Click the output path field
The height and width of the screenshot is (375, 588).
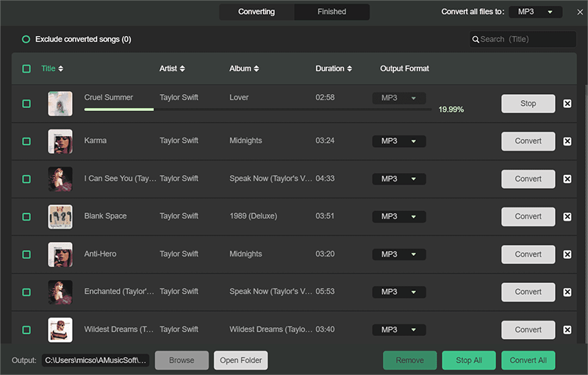(96, 360)
